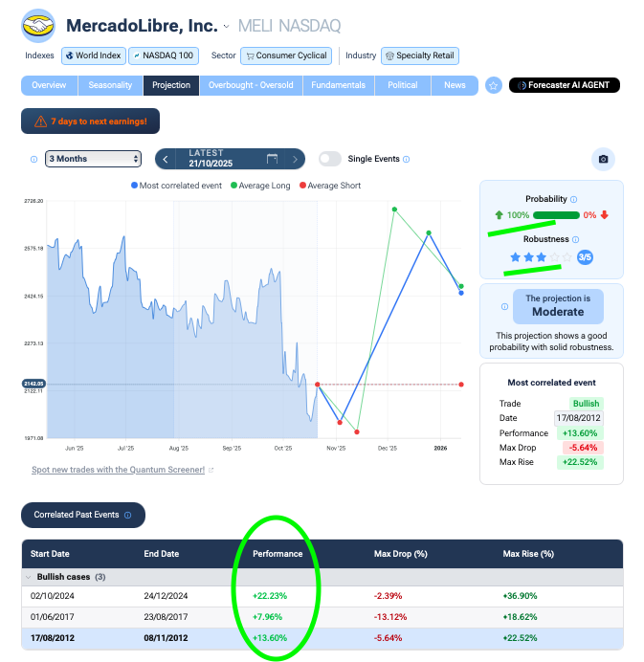Go to next date with right arrow
The height and width of the screenshot is (662, 644).
[x=296, y=159]
